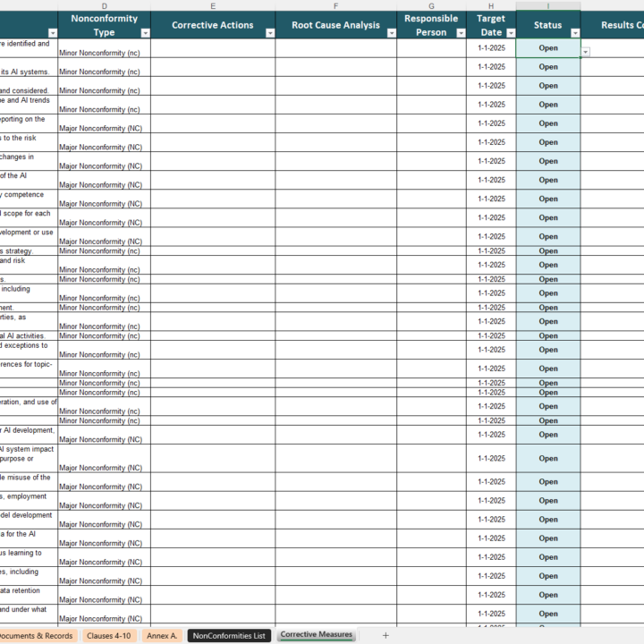
Task: Select Open status for 'and under what' row
Action: (x=548, y=614)
